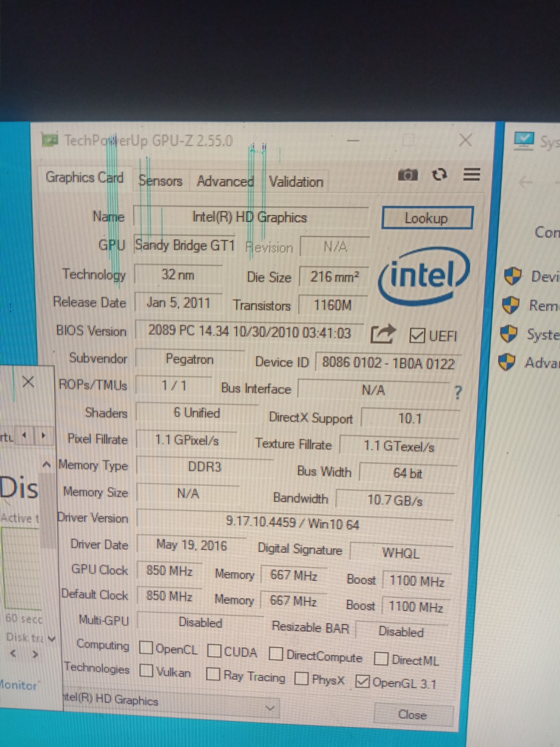This screenshot has height=747, width=560.
Task: Toggle the Ray Tracing checkbox
Action: click(213, 674)
